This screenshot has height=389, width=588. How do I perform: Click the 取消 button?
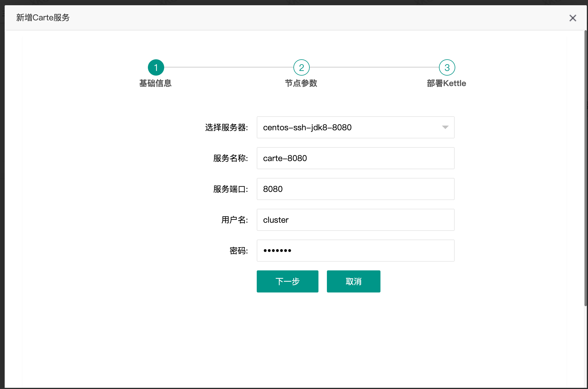(x=353, y=281)
